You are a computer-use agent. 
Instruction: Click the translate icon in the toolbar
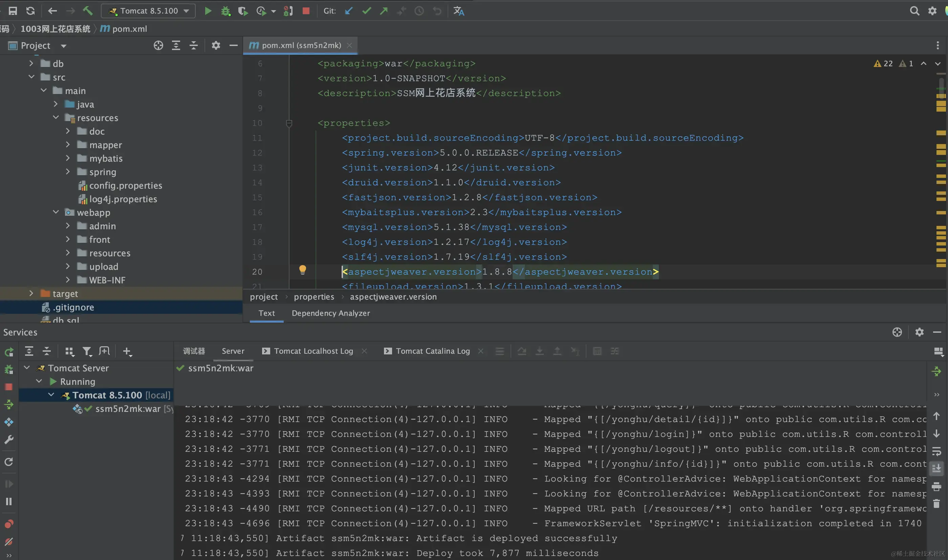pos(458,11)
